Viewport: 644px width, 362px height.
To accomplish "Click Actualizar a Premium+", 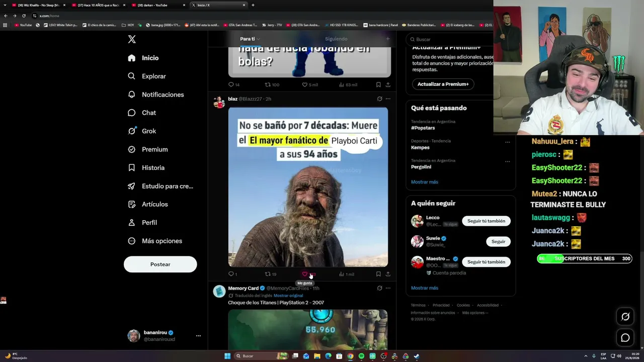I will tap(443, 84).
